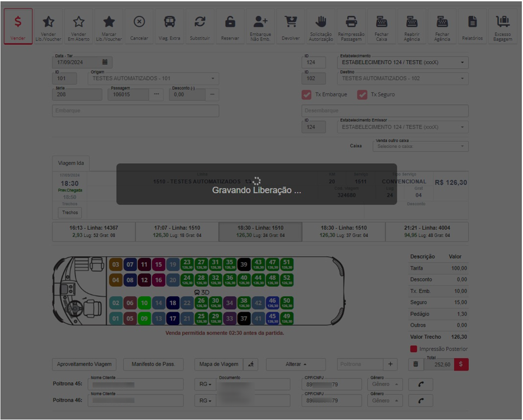The width and height of the screenshot is (523, 420).
Task: Select bright green seat 10
Action: point(144,303)
